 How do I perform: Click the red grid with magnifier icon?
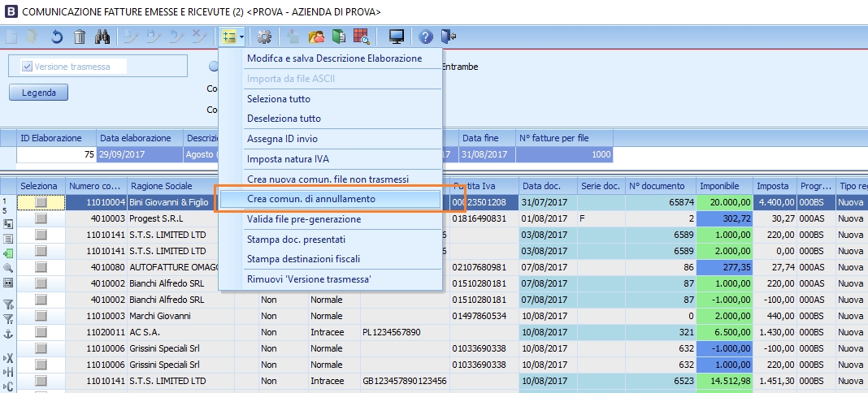tap(361, 37)
